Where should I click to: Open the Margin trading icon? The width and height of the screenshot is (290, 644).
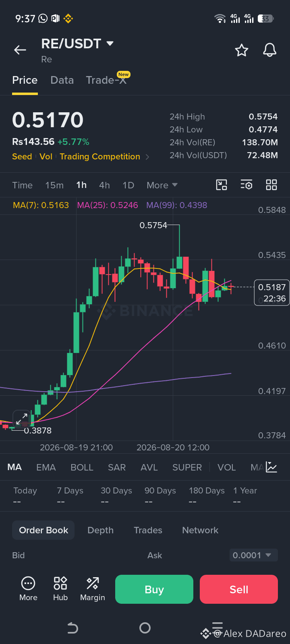coord(93,589)
